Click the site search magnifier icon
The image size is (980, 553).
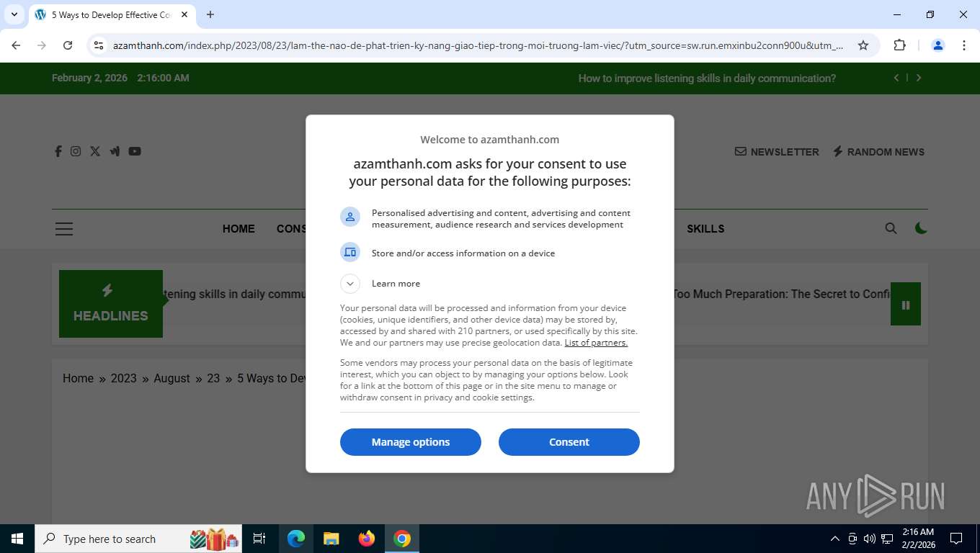[891, 228]
